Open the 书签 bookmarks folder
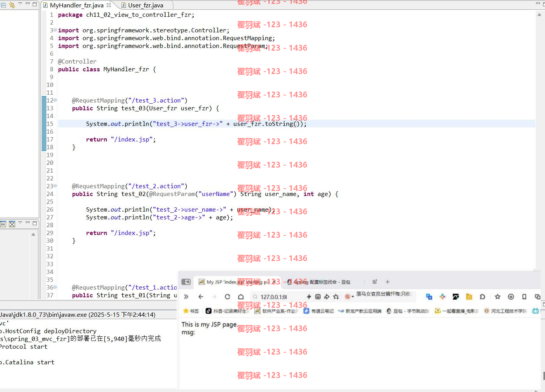 tap(191, 311)
